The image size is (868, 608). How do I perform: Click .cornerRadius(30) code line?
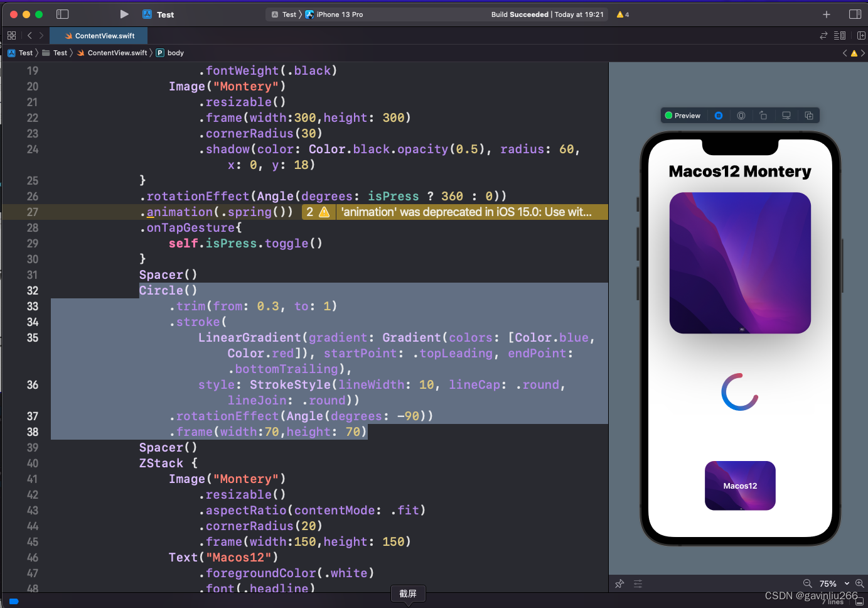tap(260, 133)
